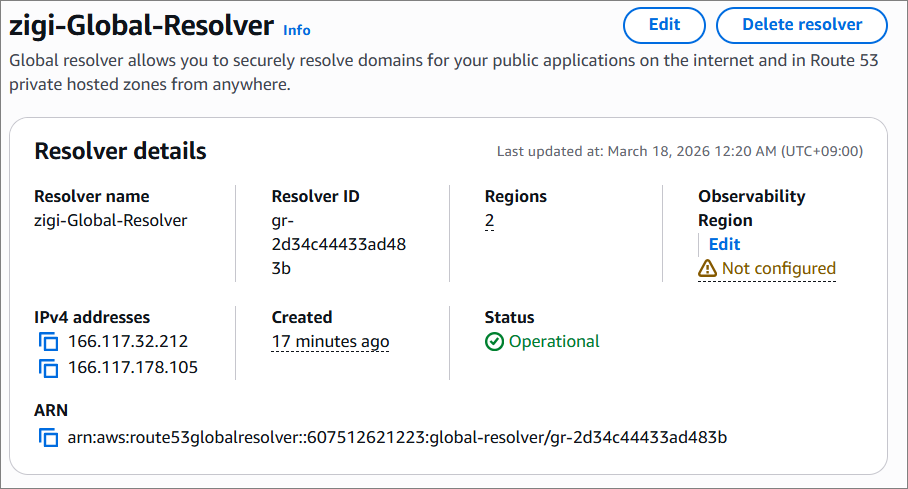This screenshot has height=489, width=908.
Task: Copy the resolver ARN icon
Action: click(49, 437)
